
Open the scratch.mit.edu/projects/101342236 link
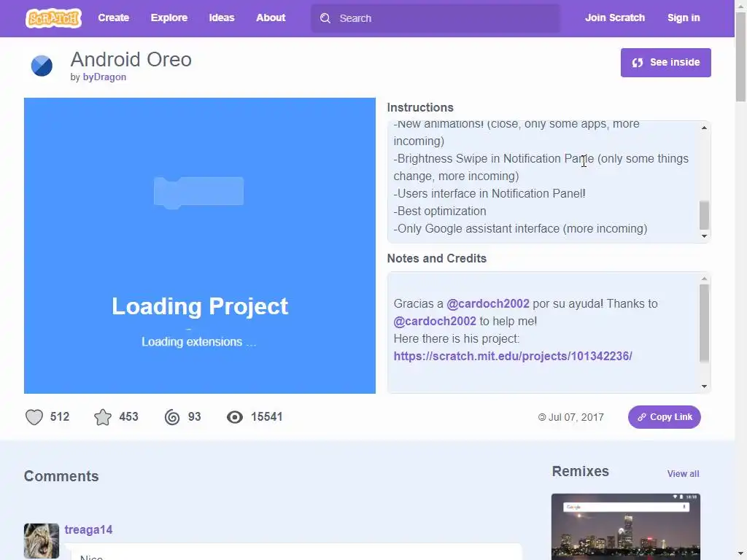click(x=513, y=356)
